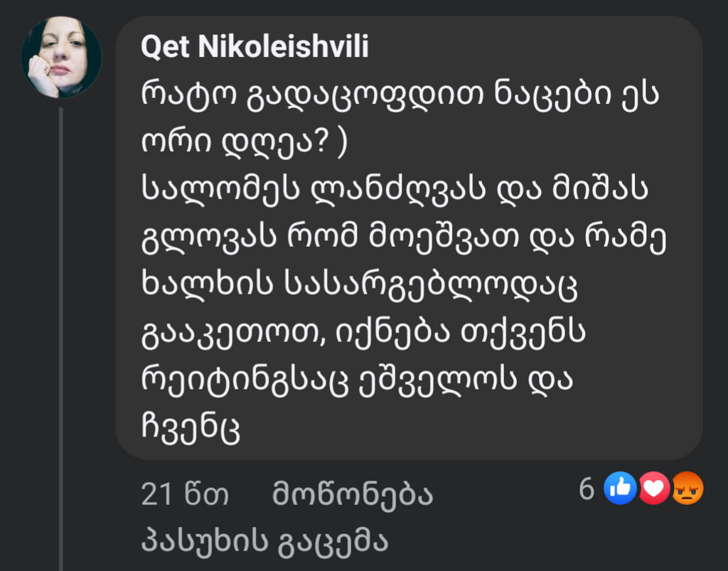
Task: Open the Qet Nikoleishvili name link
Action: click(255, 48)
